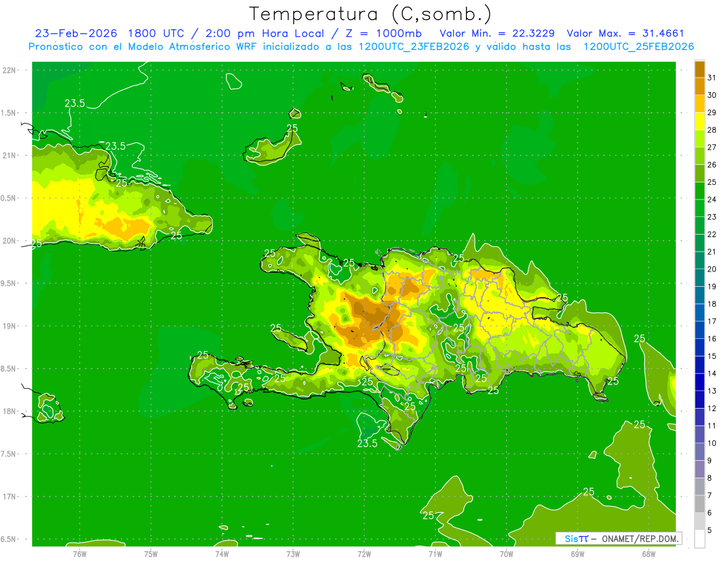The image size is (728, 562).
Task: Click the "70W" longitude label
Action: click(x=507, y=554)
